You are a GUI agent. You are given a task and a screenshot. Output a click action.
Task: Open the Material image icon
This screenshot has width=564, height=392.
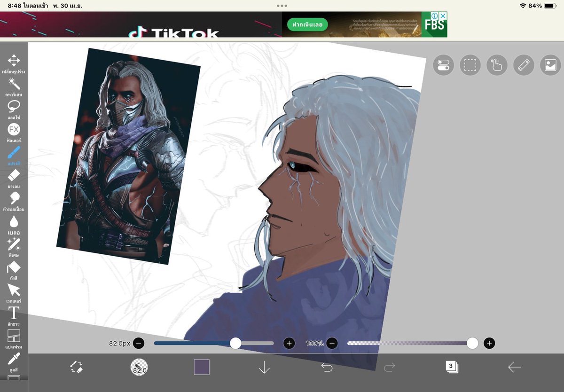[x=550, y=65]
